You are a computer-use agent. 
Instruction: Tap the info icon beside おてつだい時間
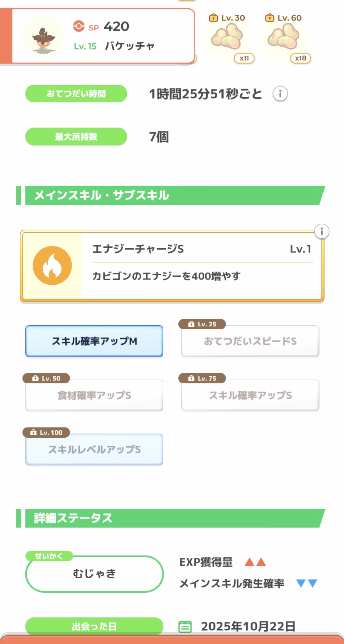[280, 94]
